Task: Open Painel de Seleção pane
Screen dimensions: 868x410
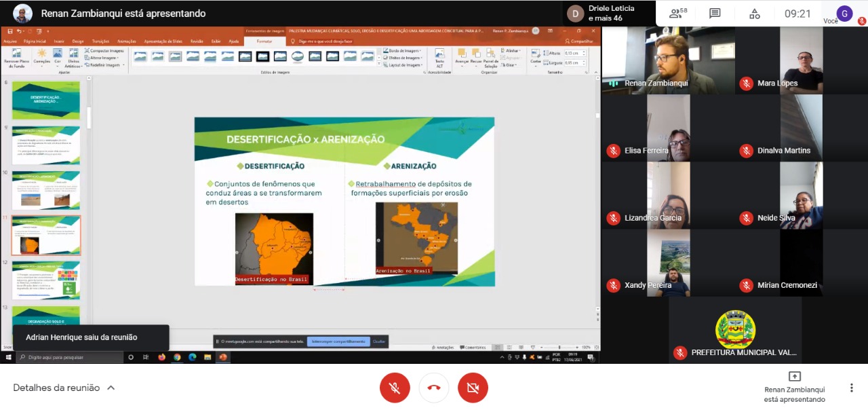Action: (490, 58)
